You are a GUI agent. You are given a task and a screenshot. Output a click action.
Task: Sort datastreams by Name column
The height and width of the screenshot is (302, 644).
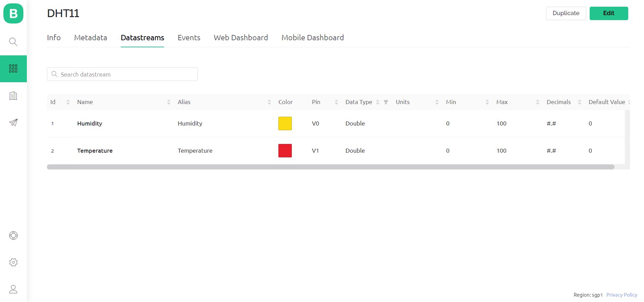pyautogui.click(x=169, y=102)
